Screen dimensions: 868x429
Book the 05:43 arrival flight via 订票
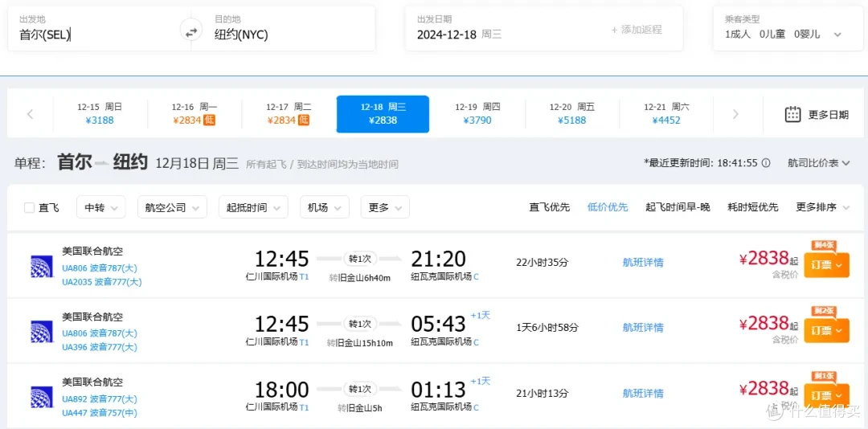(x=826, y=330)
